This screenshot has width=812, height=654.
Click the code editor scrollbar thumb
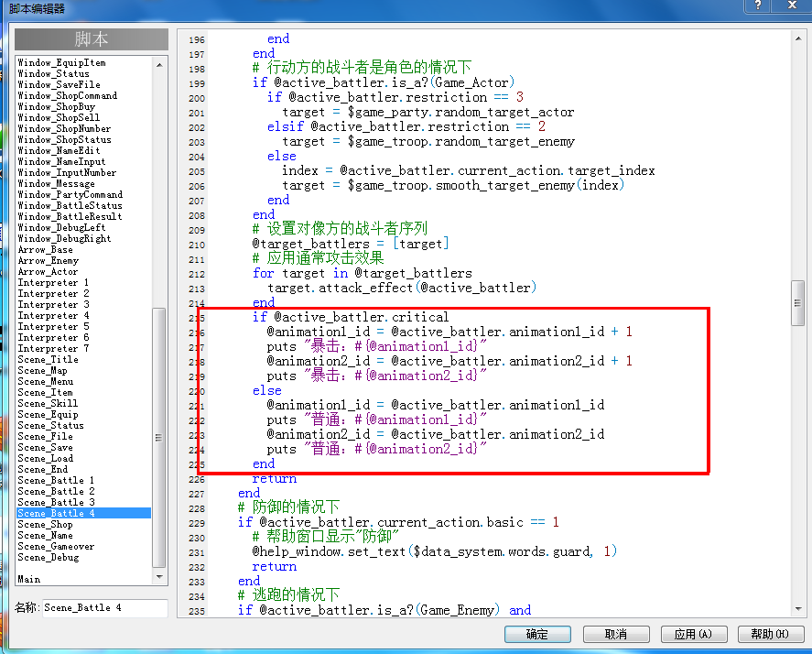[x=798, y=303]
